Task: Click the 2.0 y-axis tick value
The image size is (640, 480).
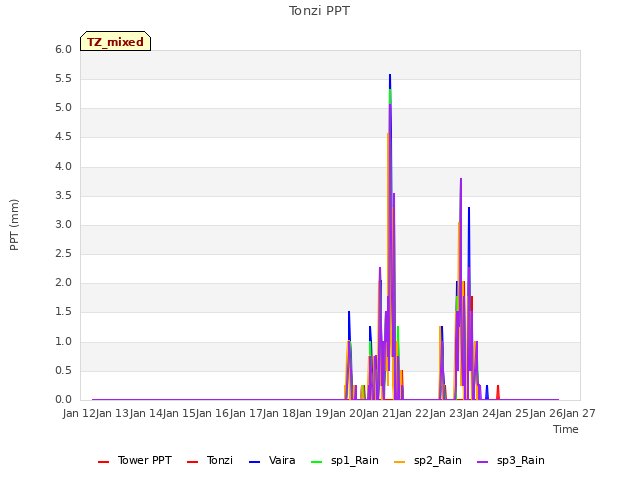Action: (63, 283)
